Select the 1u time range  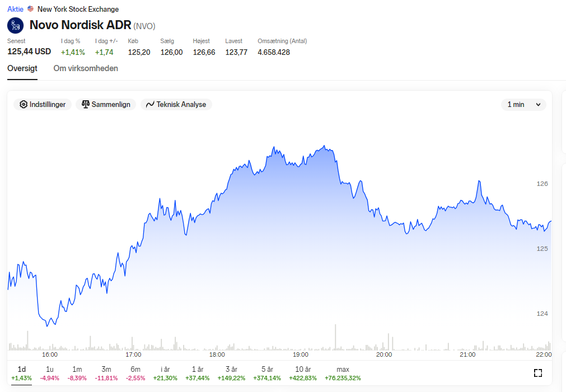[x=49, y=373]
